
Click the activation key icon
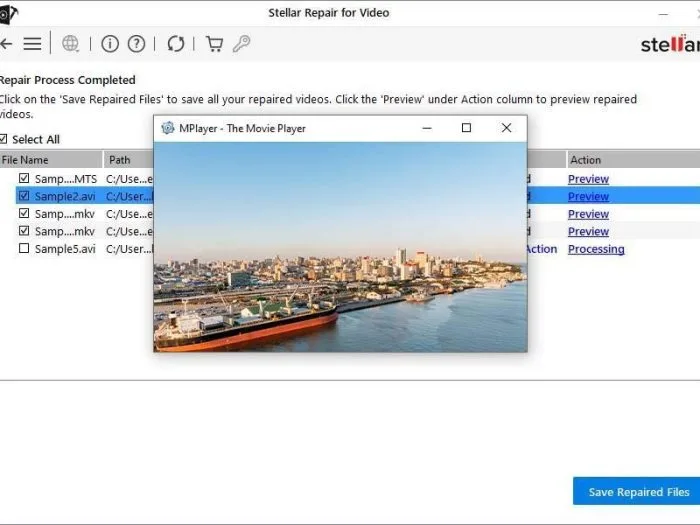coord(241,44)
